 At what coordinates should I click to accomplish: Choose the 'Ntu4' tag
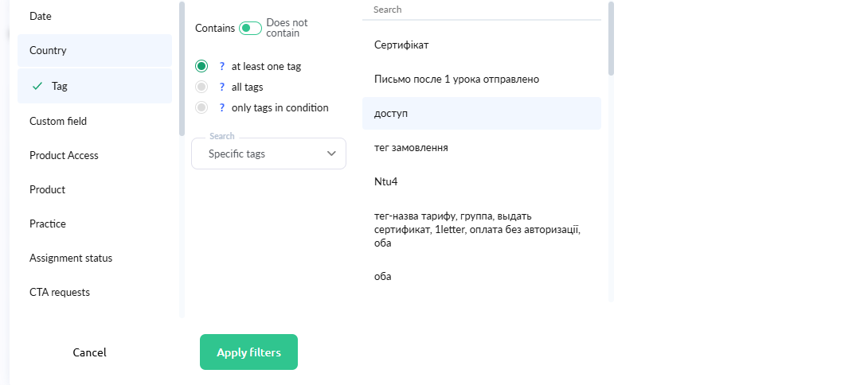482,182
